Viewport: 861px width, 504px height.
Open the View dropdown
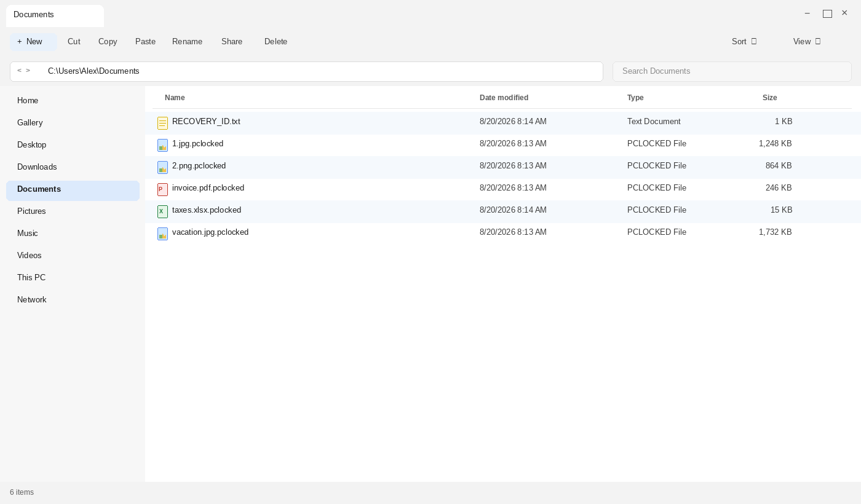(x=807, y=42)
